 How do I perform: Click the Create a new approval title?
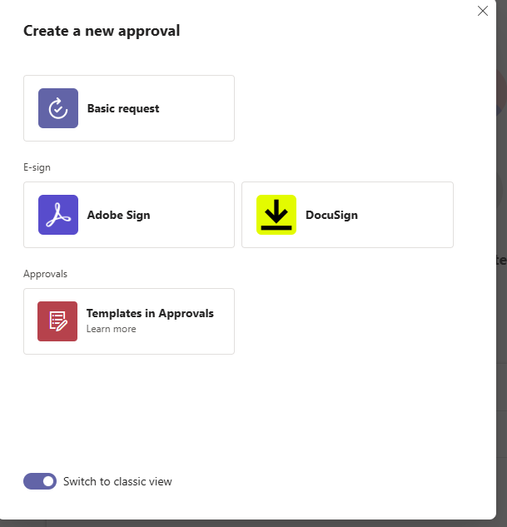[102, 31]
